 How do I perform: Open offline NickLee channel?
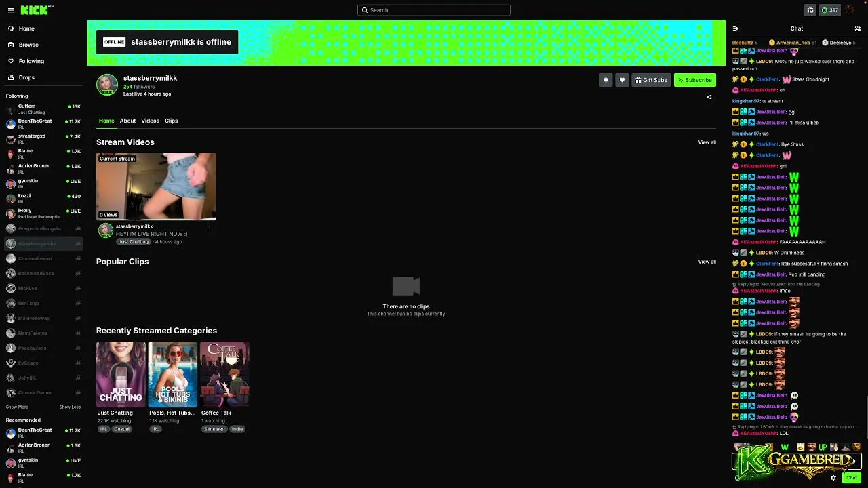(42, 288)
